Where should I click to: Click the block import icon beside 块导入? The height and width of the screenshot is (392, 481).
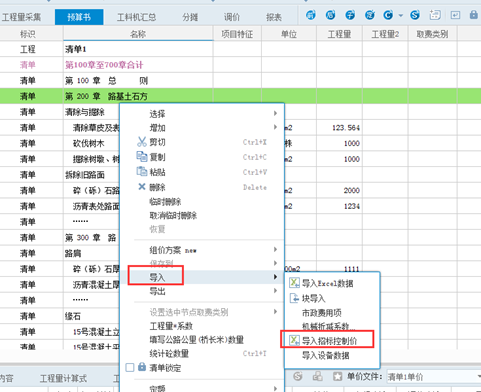294,298
